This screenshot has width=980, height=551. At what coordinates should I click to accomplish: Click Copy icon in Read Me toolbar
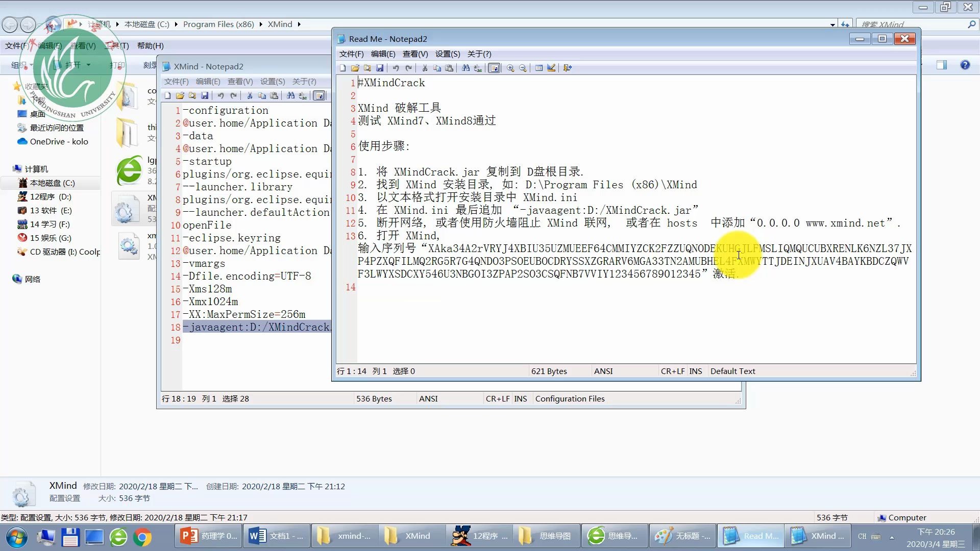pos(437,68)
